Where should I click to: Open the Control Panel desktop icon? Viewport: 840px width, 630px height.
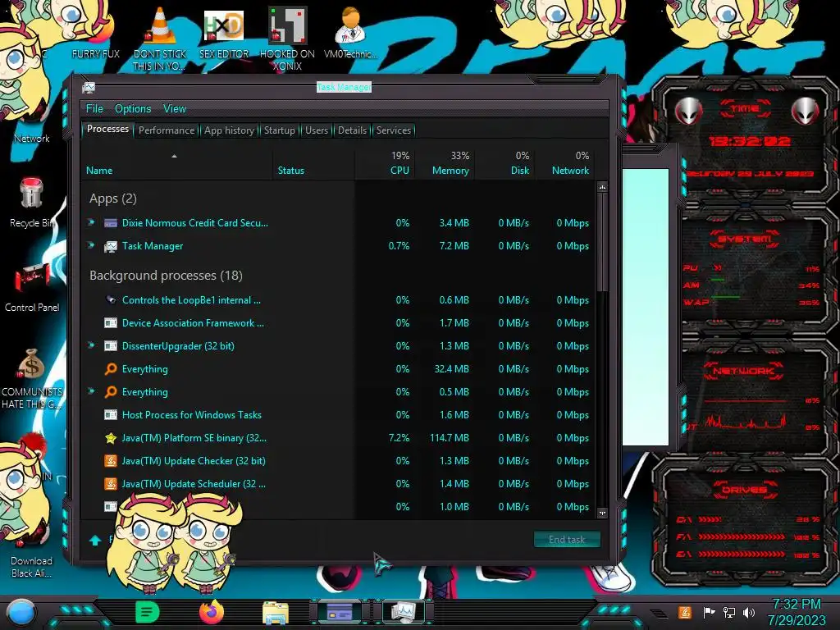click(x=32, y=287)
